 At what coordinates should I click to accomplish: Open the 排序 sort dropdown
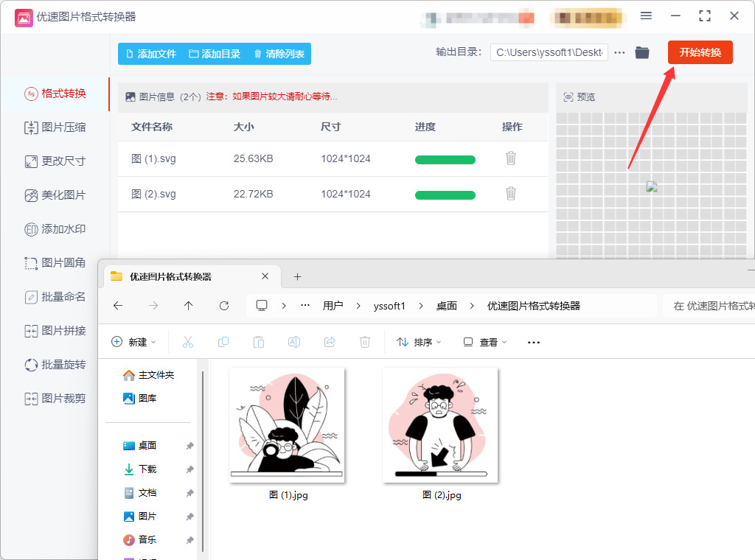[x=419, y=342]
